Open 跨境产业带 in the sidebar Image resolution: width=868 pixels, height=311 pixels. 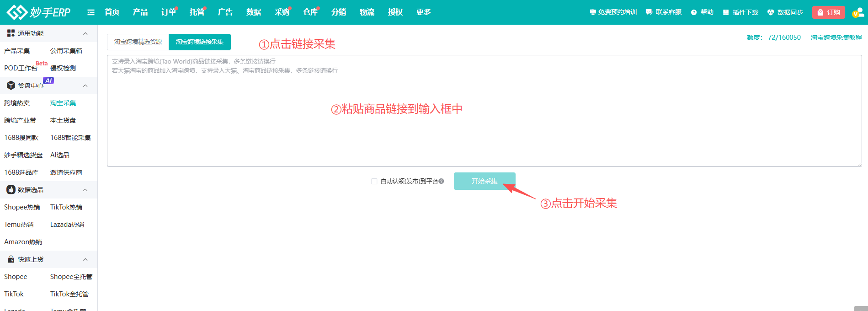point(20,120)
